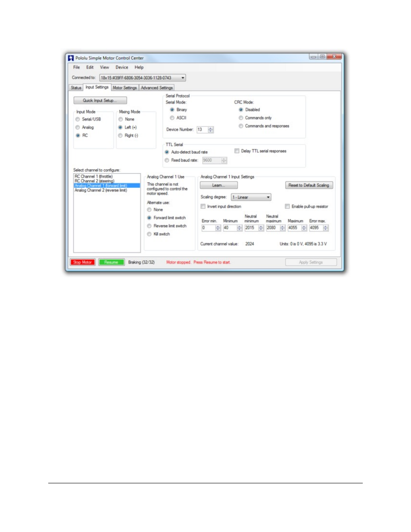
Task: Click the fixed baud rate stepper arrows
Action: [x=224, y=160]
